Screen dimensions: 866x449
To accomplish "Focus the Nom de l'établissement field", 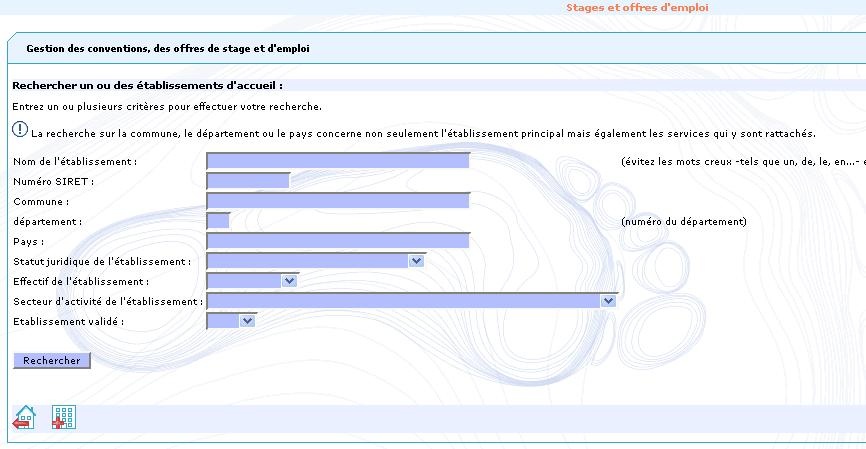I will (x=338, y=161).
